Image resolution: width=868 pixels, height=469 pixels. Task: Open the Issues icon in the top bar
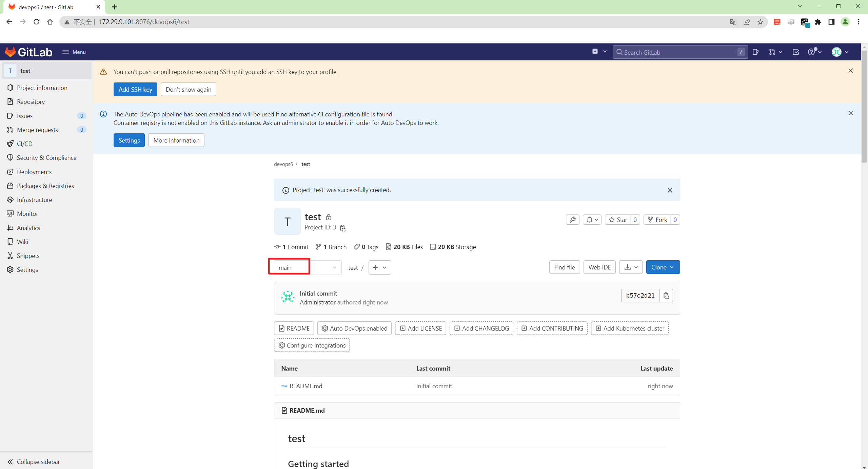coord(755,52)
